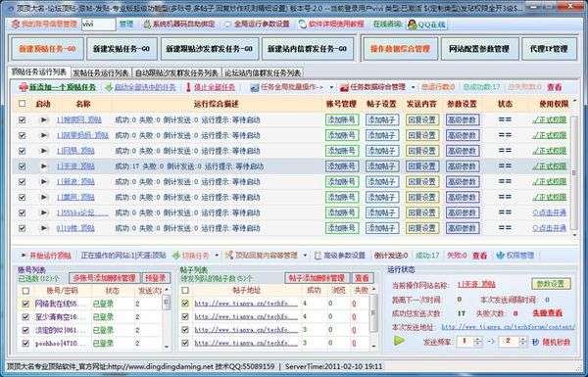
Task: Click the 新建发帖任务-GO button
Action: click(122, 49)
